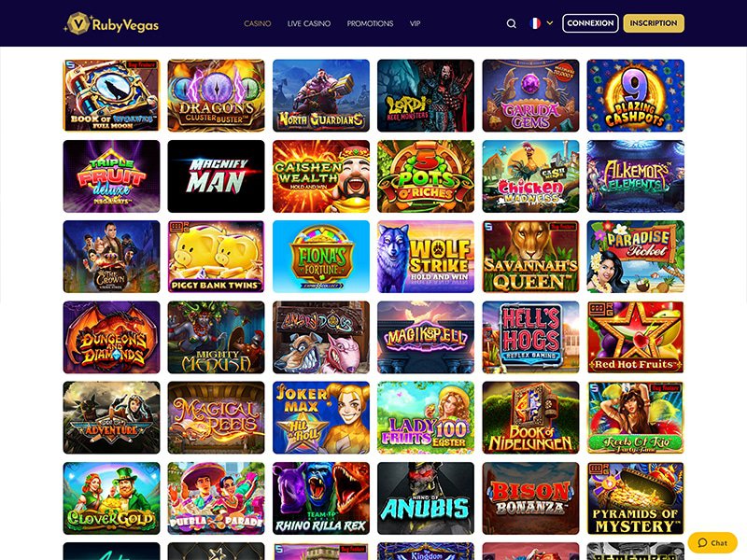
Task: Open the Casino menu item
Action: [258, 23]
